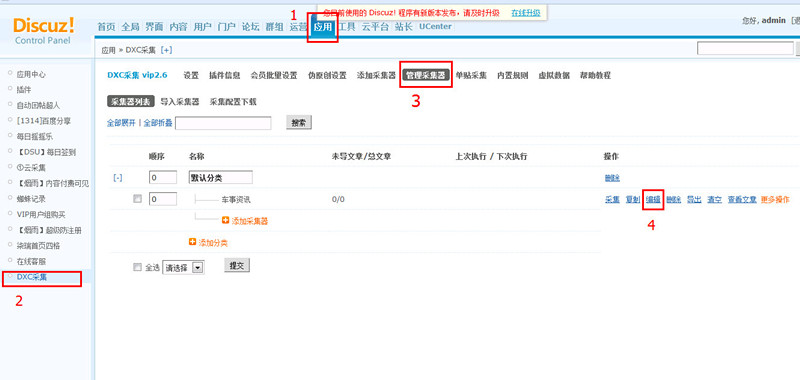Open the 工具 top navigation tab
The image size is (800, 380).
pyautogui.click(x=347, y=27)
